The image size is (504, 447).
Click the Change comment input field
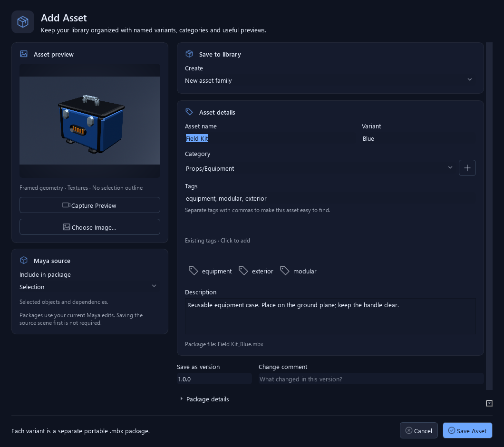point(371,379)
